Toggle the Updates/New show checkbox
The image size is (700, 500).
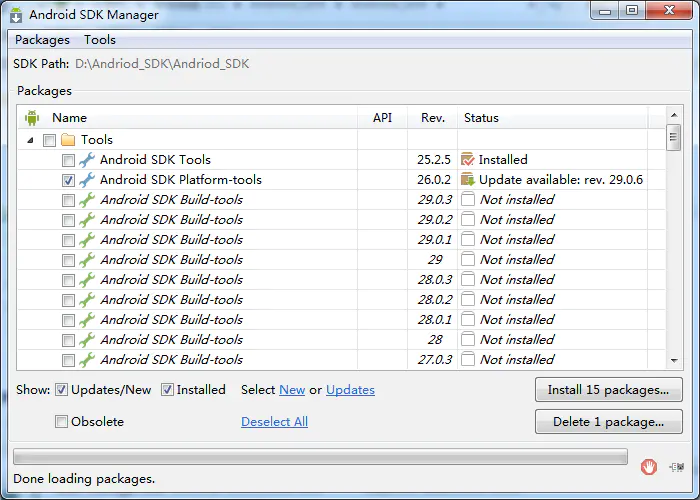[x=61, y=390]
